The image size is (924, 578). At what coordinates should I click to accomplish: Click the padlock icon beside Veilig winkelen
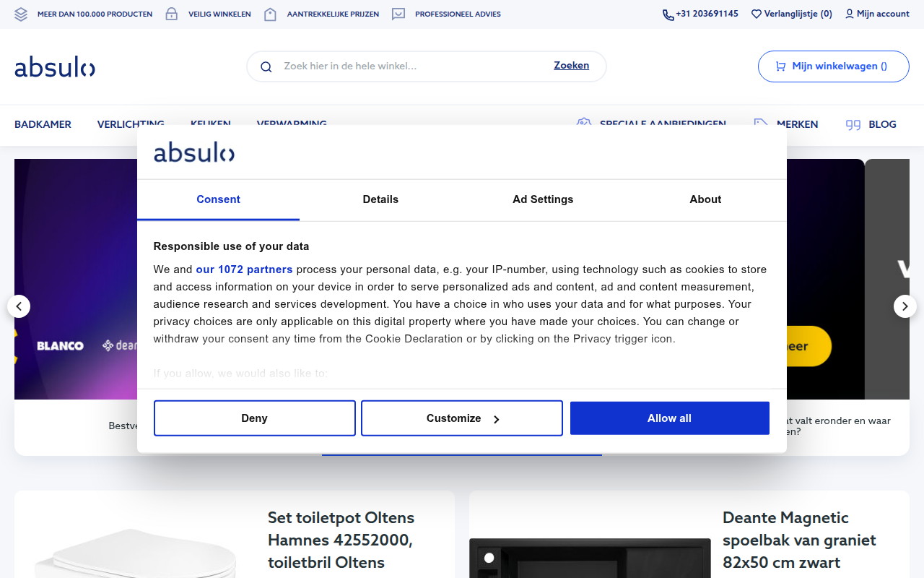[172, 14]
